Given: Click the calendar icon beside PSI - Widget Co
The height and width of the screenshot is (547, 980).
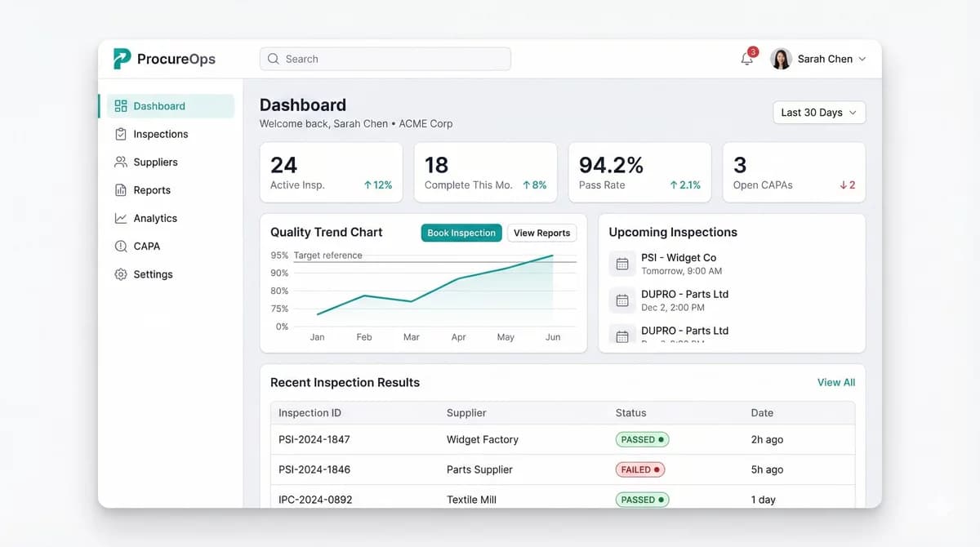Looking at the screenshot, I should pos(621,263).
